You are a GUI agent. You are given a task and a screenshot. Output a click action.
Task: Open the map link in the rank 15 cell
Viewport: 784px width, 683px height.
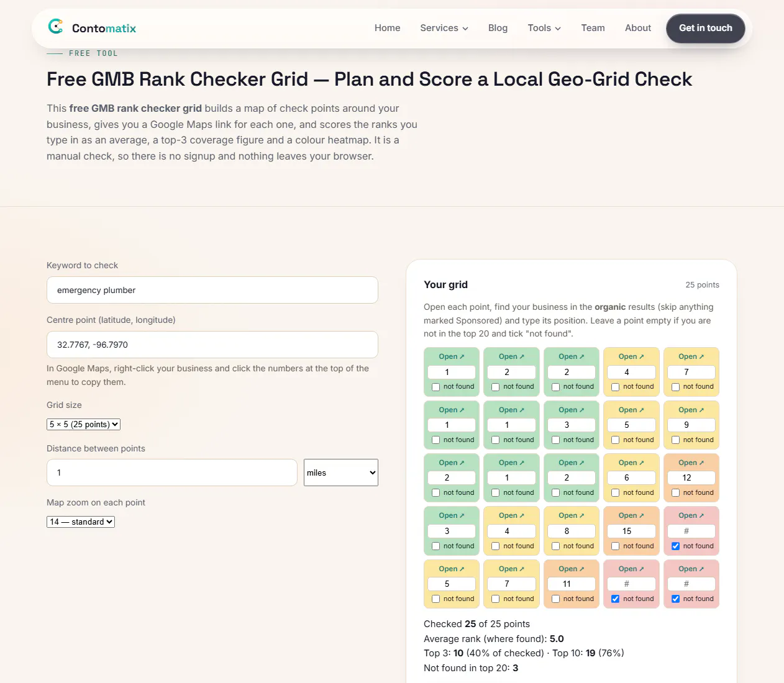(x=631, y=515)
